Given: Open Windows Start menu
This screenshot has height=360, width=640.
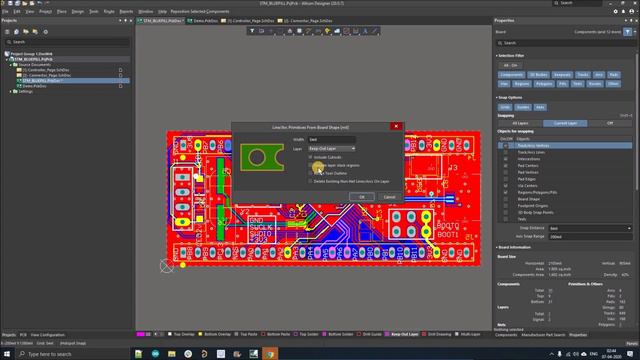Looking at the screenshot, I should point(7,354).
